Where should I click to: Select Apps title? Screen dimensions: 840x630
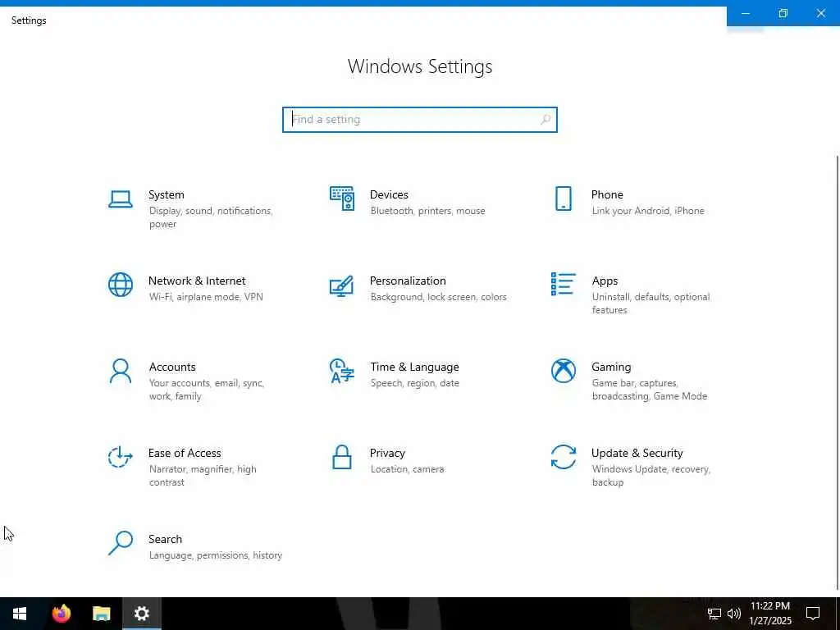point(605,281)
